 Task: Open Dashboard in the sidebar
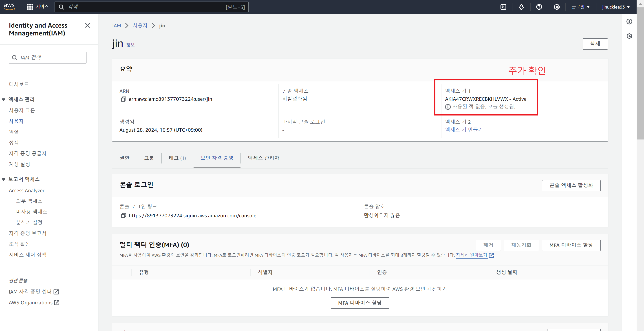tap(19, 84)
